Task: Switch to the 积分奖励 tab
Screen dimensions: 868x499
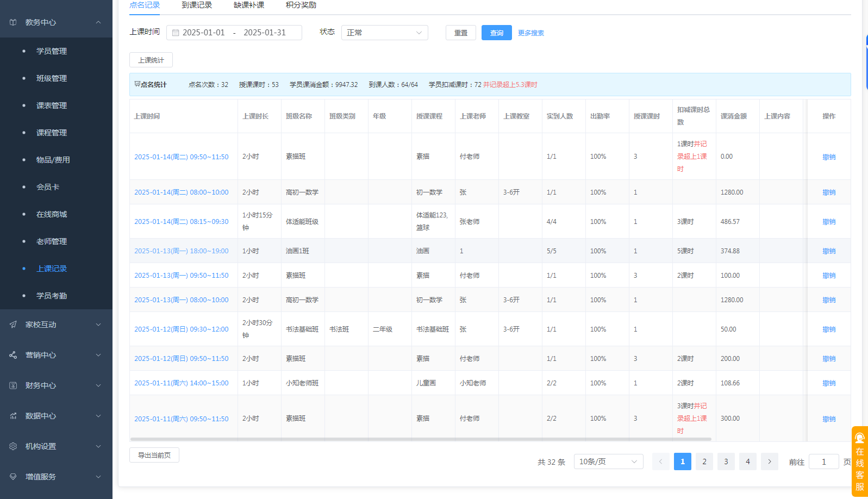Action: pyautogui.click(x=301, y=5)
